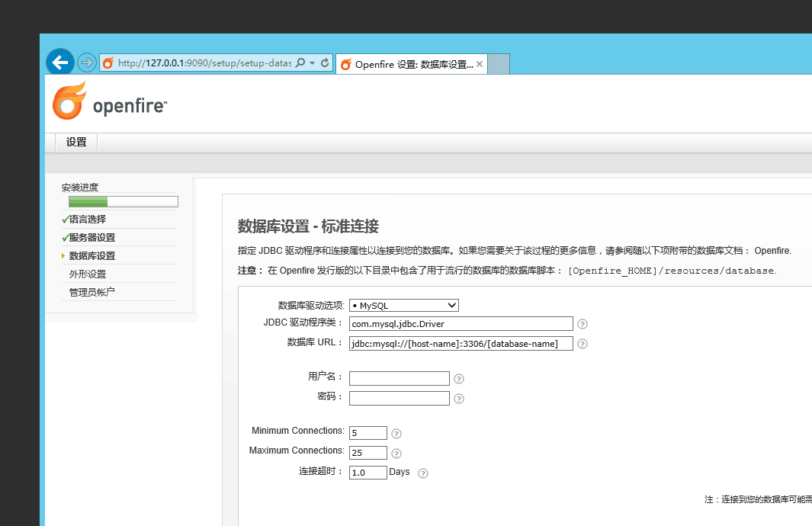Click the 安装进度 progress bar
The width and height of the screenshot is (812, 526).
[124, 201]
